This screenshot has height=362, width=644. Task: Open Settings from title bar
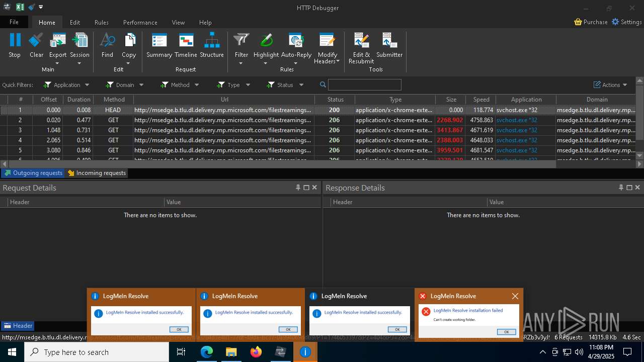[x=626, y=22]
